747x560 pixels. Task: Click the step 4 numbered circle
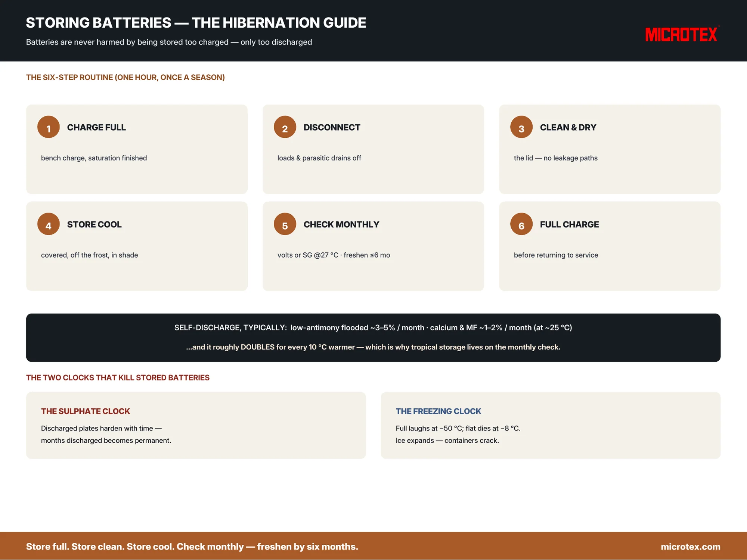point(49,224)
